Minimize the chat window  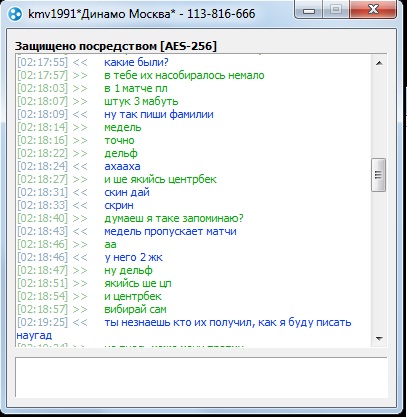tap(309, 10)
